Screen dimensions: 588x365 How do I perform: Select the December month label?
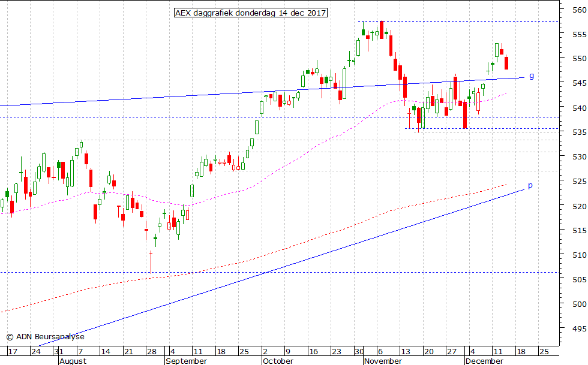pyautogui.click(x=485, y=361)
